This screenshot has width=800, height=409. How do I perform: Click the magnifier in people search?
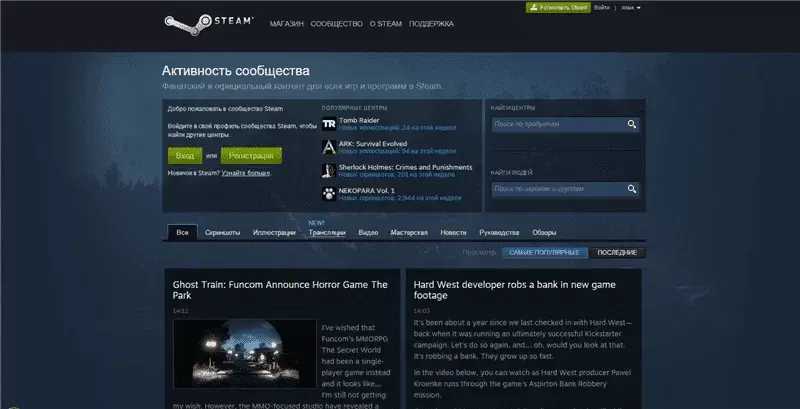[632, 189]
